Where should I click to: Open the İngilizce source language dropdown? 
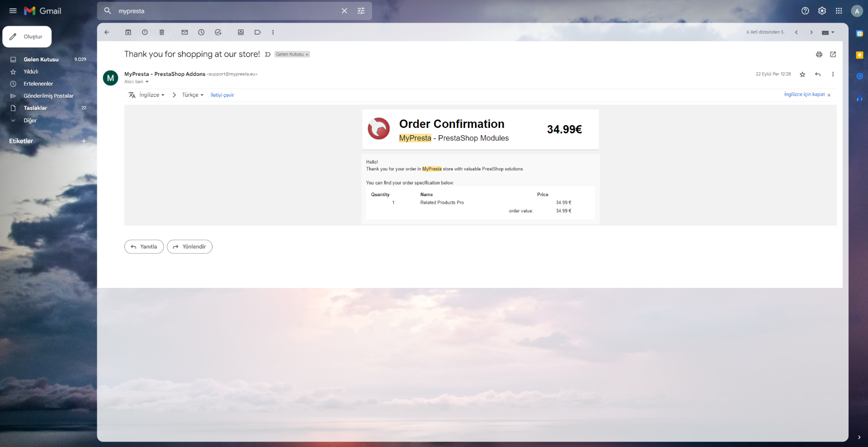[x=151, y=95]
